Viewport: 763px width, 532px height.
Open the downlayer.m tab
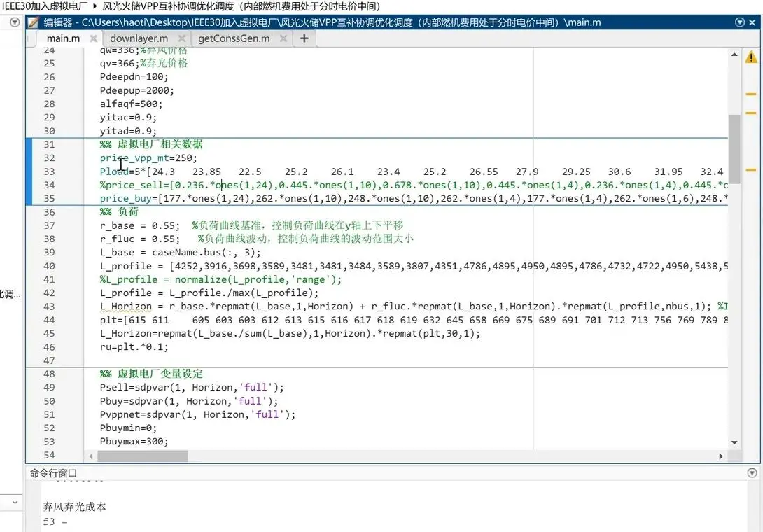[139, 38]
